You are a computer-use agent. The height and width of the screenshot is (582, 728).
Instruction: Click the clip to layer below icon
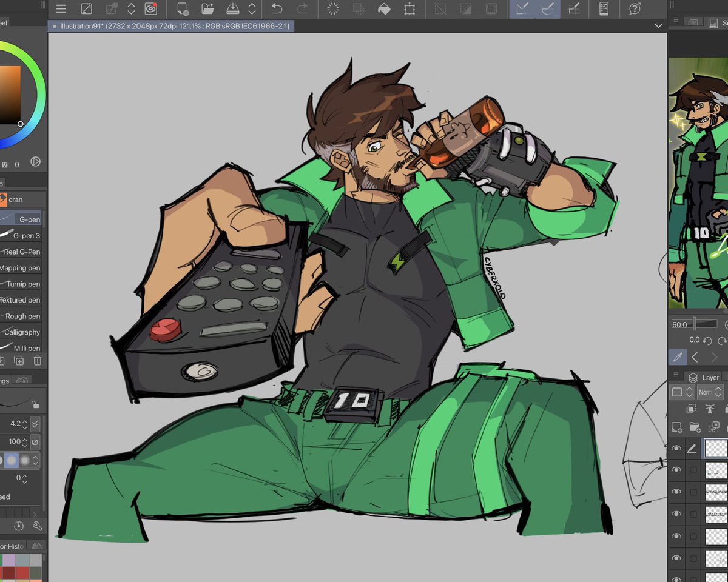click(x=691, y=409)
